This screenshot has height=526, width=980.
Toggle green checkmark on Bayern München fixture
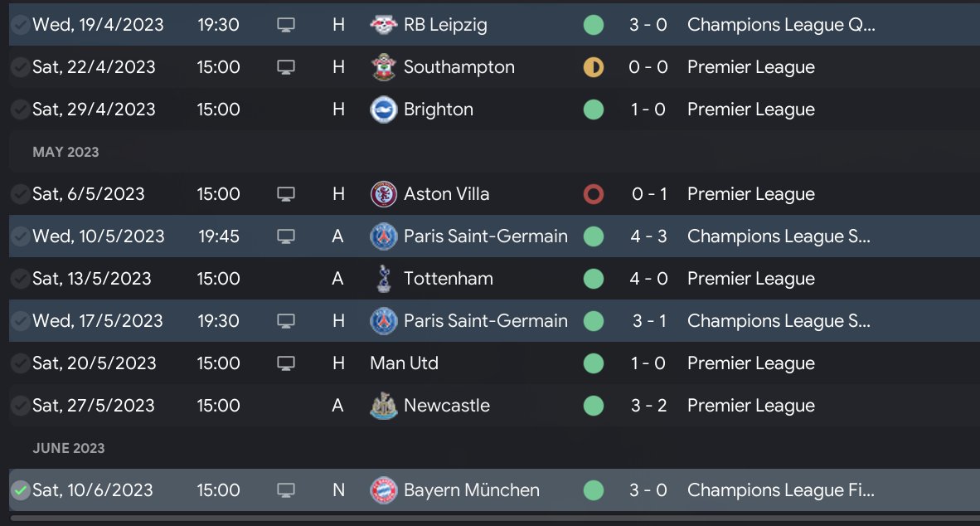click(x=20, y=490)
